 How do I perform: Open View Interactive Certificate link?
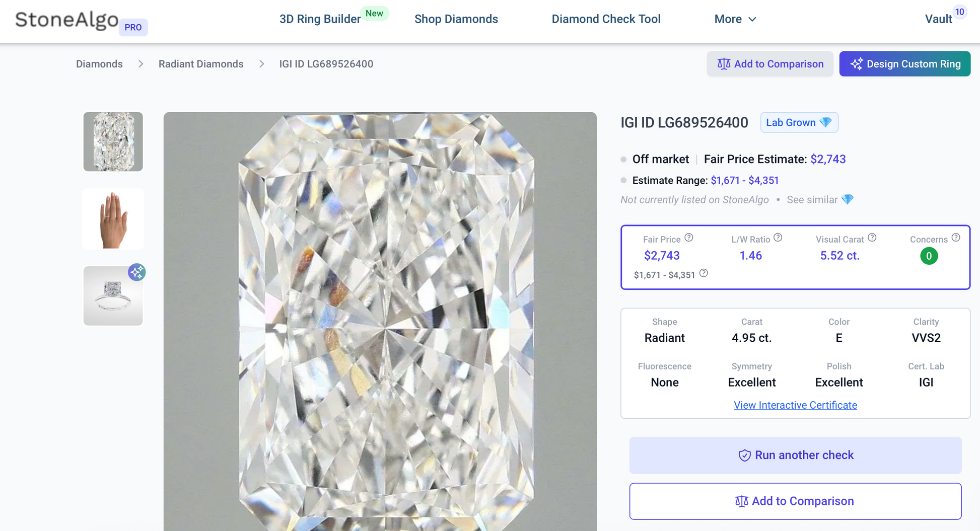click(x=795, y=405)
